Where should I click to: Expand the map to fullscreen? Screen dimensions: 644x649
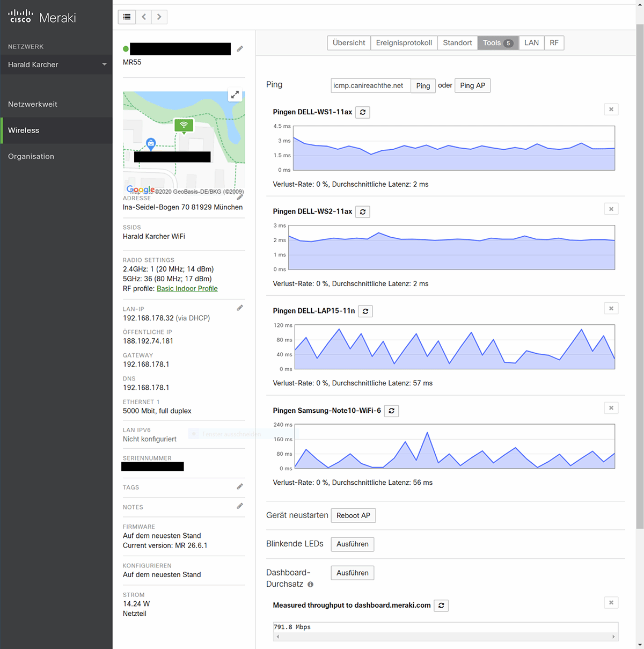point(235,94)
